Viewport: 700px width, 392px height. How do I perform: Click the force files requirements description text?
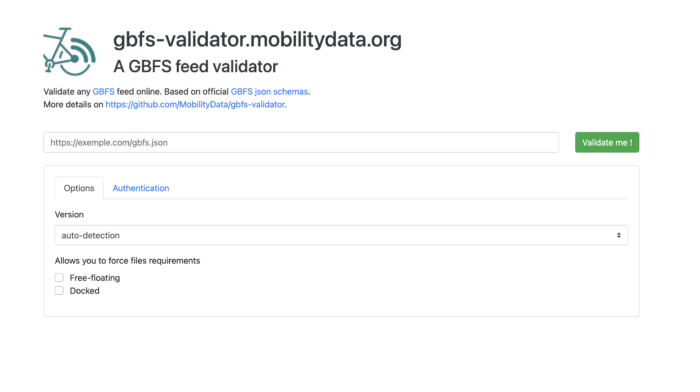(x=127, y=261)
